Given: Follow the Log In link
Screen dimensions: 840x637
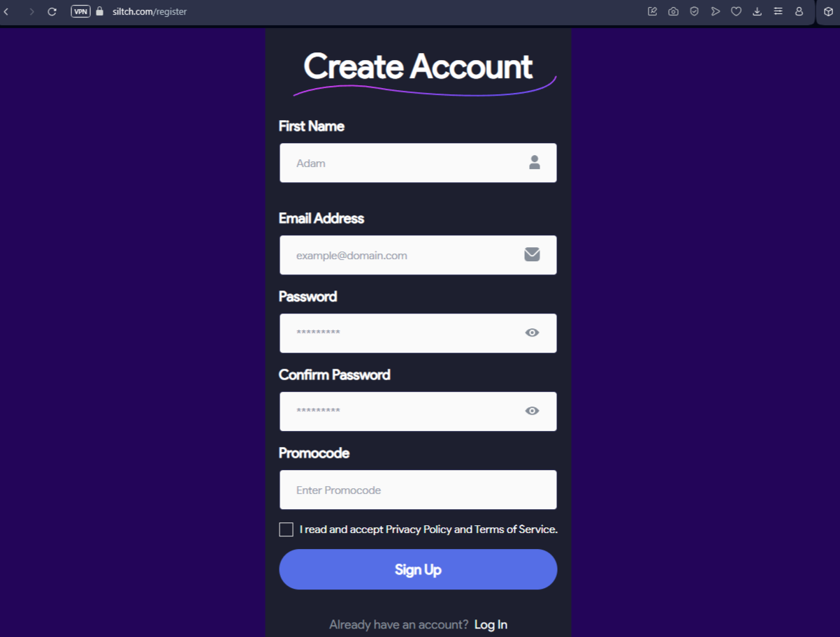Looking at the screenshot, I should click(491, 624).
